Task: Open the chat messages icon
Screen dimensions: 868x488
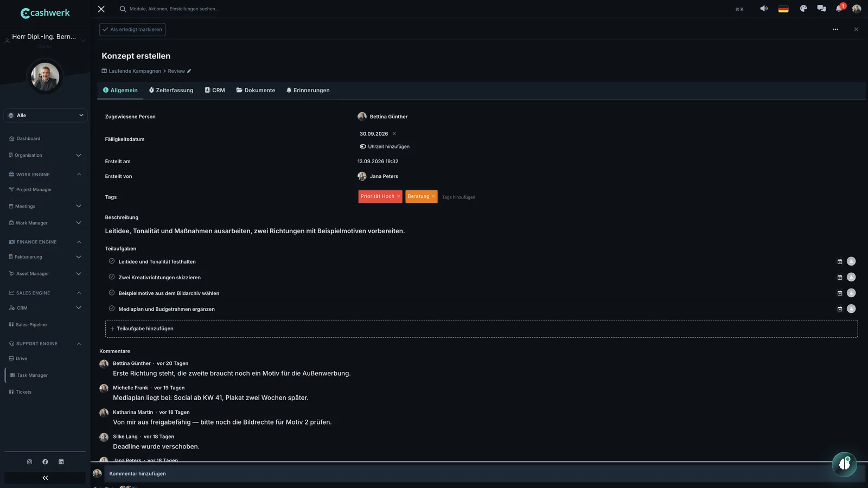Action: click(821, 9)
